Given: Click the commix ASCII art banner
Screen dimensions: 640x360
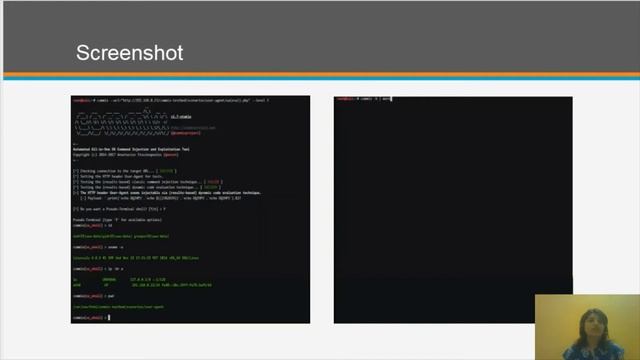Looking at the screenshot, I should (122, 122).
